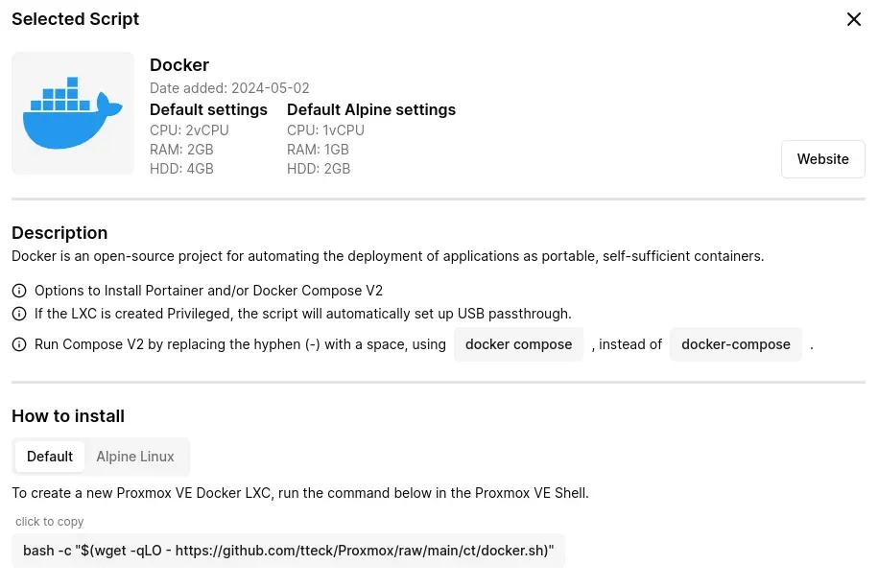Select the docker compose code badge

point(518,343)
